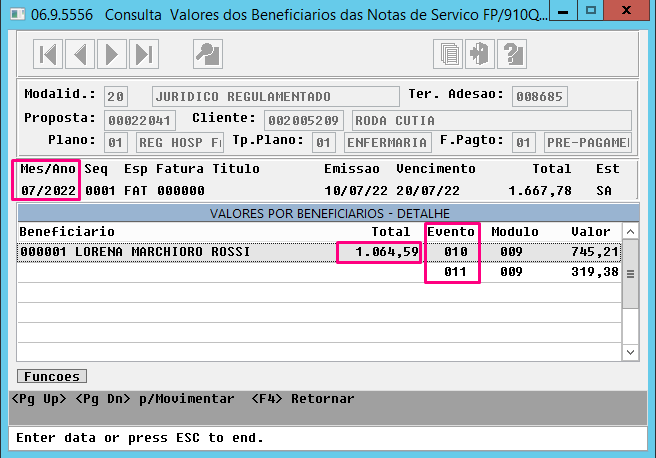Click the Modalid. field containing 20

(x=116, y=97)
